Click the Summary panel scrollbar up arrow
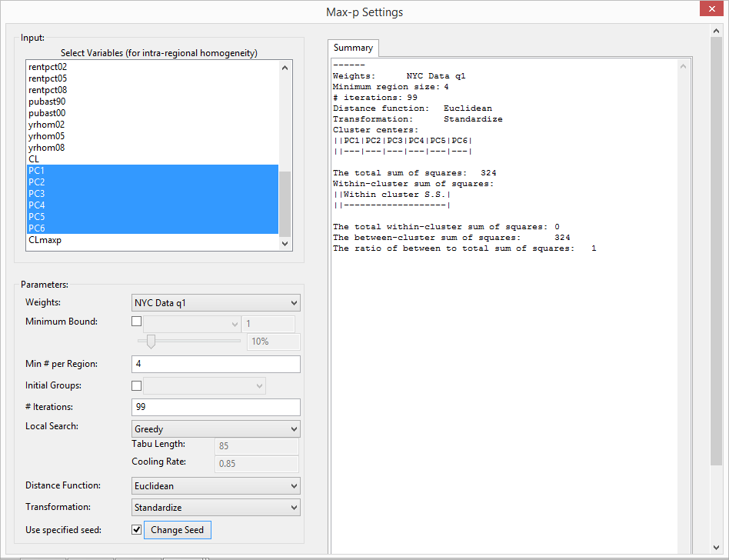 [x=684, y=65]
